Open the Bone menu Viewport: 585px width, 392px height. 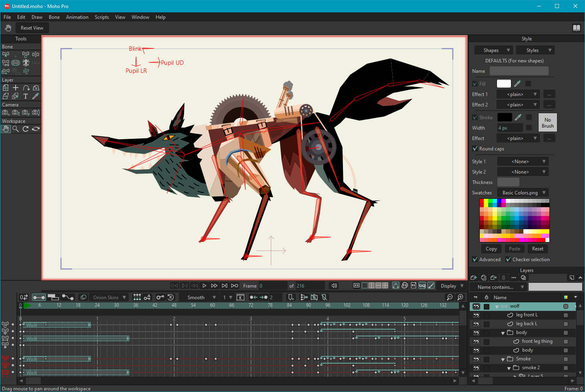[x=54, y=17]
